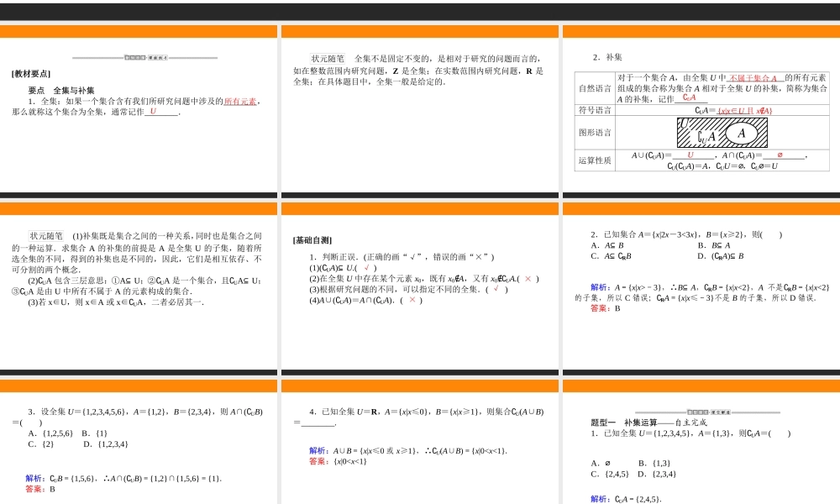
Task: Click the hatched Venn diagram of set A
Action: pos(722,133)
